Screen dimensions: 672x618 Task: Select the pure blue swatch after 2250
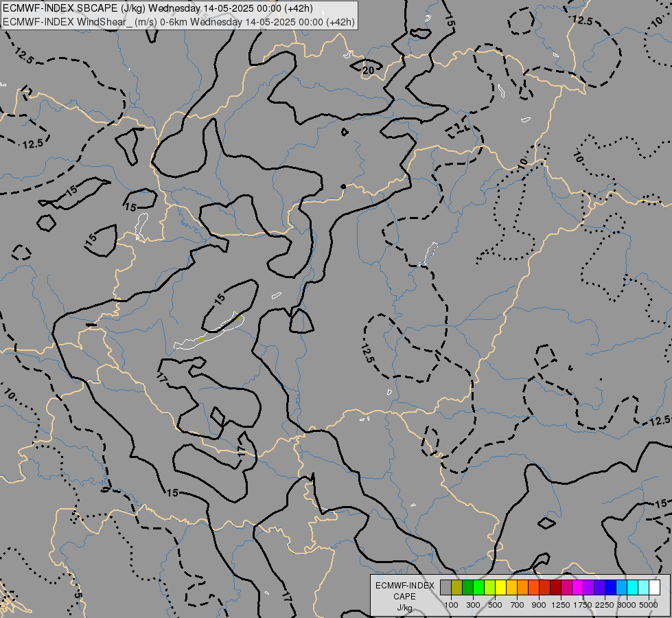(x=611, y=588)
